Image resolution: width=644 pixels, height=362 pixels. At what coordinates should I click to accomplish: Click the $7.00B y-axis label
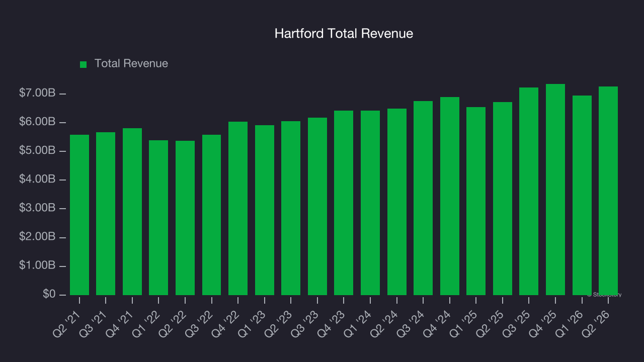[x=37, y=93]
